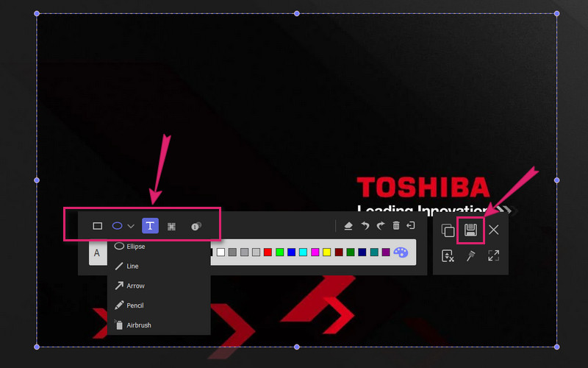The width and height of the screenshot is (588, 368).
Task: Expand the capture to full screen
Action: (493, 255)
